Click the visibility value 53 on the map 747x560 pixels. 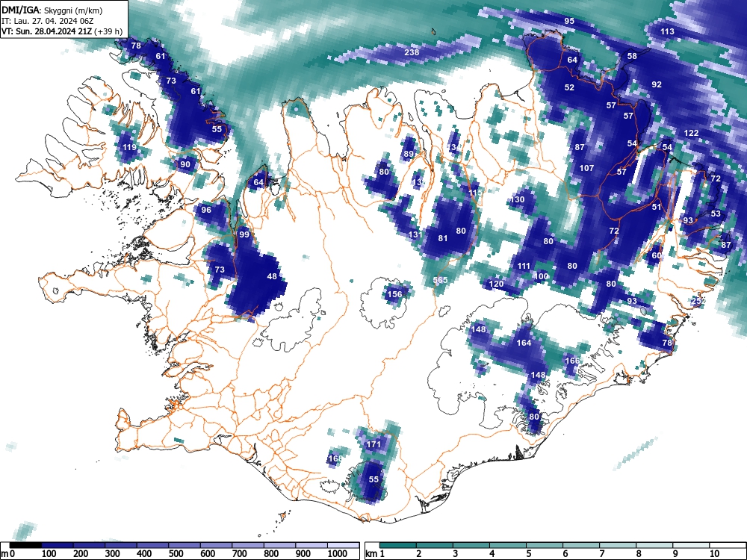point(716,214)
